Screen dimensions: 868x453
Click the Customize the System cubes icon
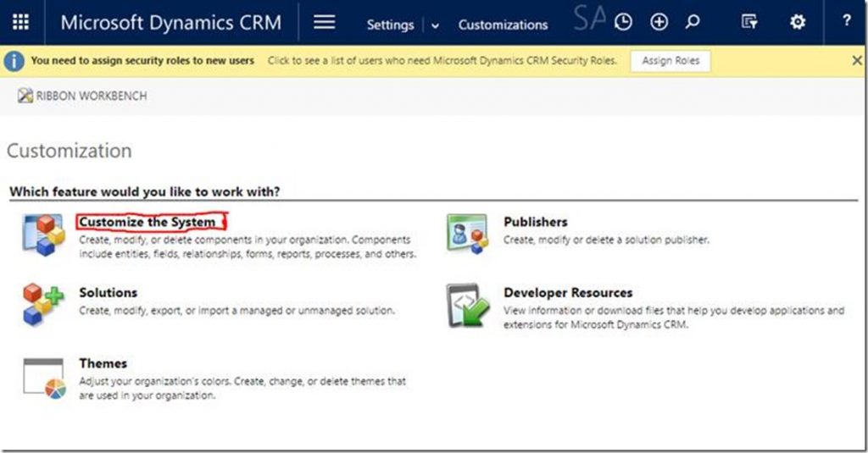43,235
